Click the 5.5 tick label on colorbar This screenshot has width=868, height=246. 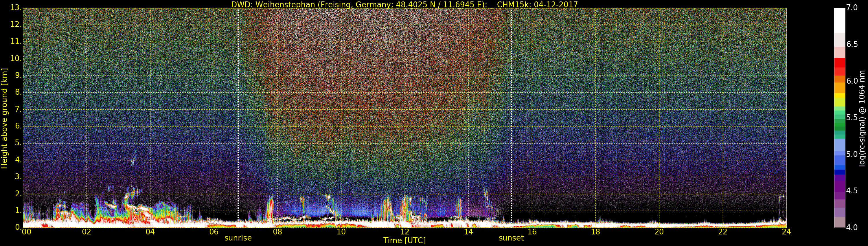(x=852, y=117)
